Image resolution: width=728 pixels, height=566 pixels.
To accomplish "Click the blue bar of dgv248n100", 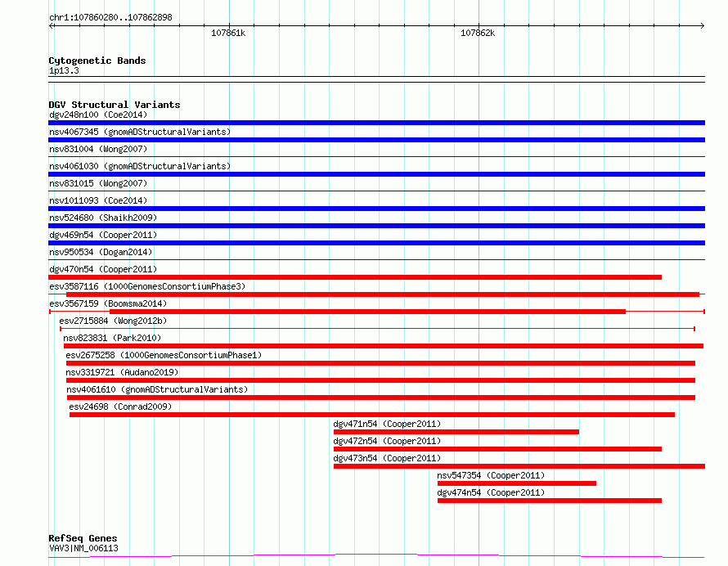I will (x=376, y=123).
